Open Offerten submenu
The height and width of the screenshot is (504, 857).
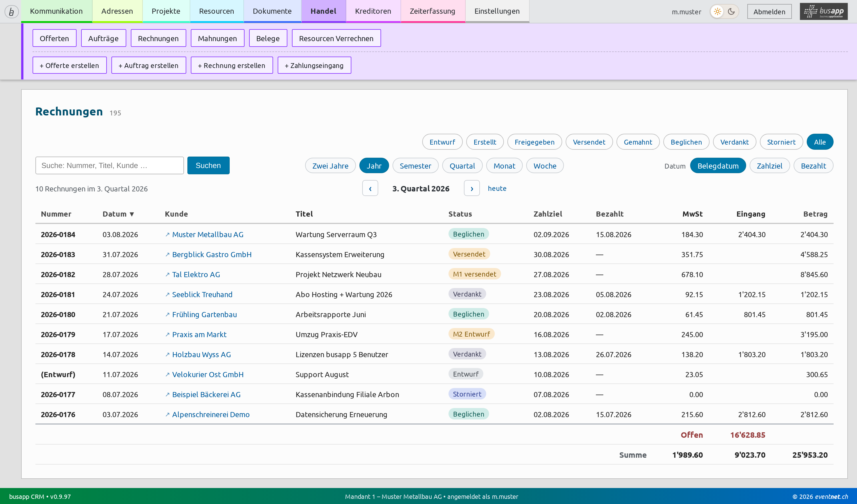[x=54, y=38]
